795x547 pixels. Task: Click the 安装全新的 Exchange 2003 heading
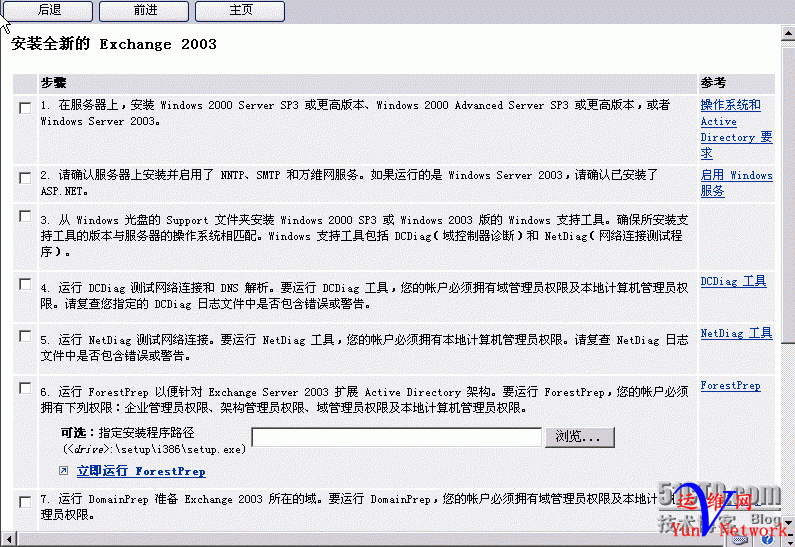(114, 44)
